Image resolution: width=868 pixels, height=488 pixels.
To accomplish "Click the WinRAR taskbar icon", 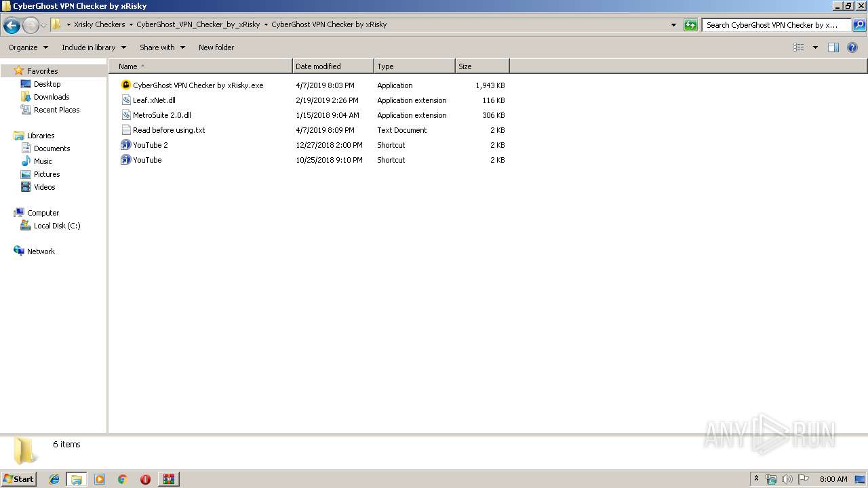I will [x=169, y=479].
